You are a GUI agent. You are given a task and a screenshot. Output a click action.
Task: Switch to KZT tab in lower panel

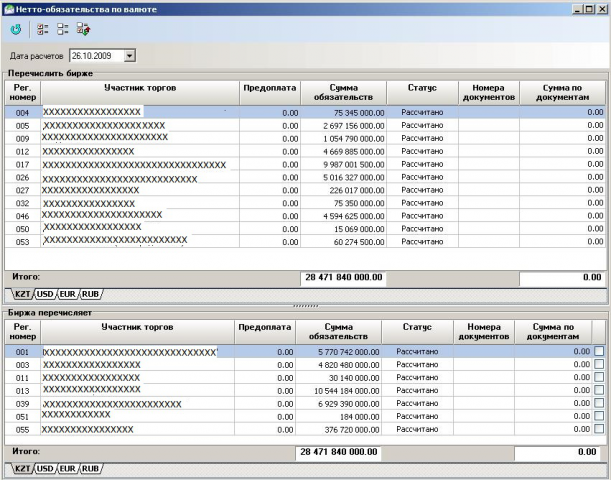(x=23, y=469)
